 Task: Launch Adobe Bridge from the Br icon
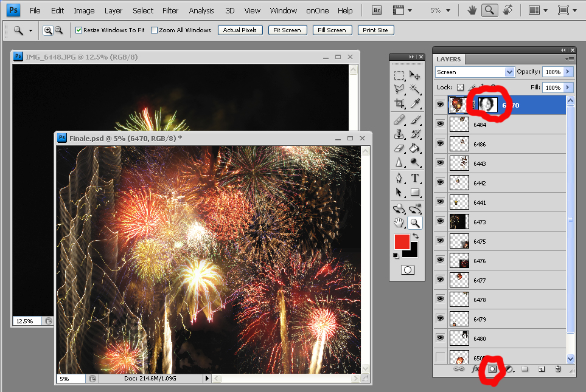pyautogui.click(x=377, y=10)
